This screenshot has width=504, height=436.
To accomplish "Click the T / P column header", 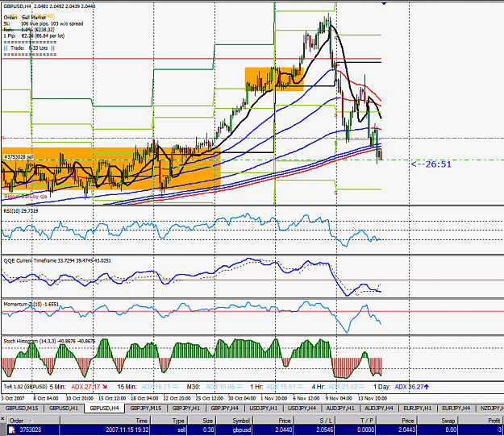I will click(x=356, y=421).
